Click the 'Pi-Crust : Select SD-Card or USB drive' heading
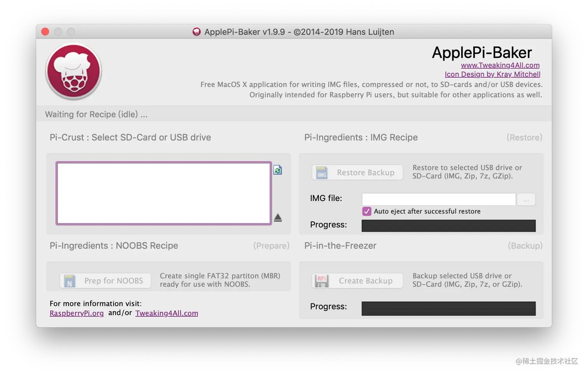The width and height of the screenshot is (588, 375). click(x=130, y=138)
